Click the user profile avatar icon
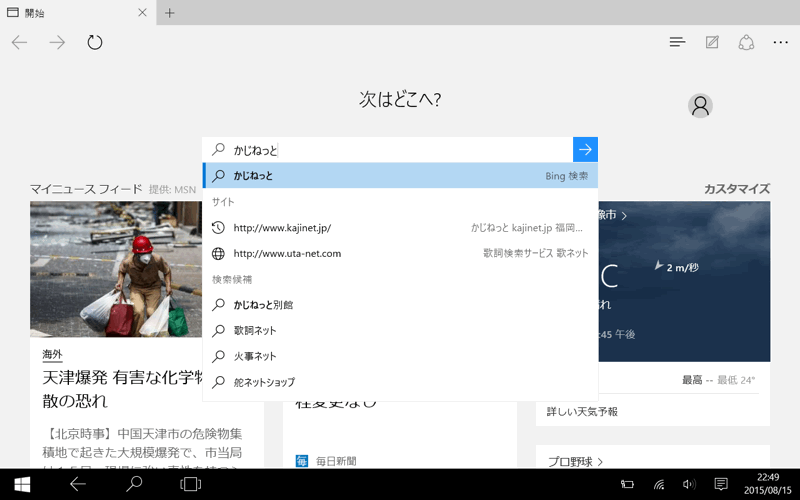 (700, 105)
